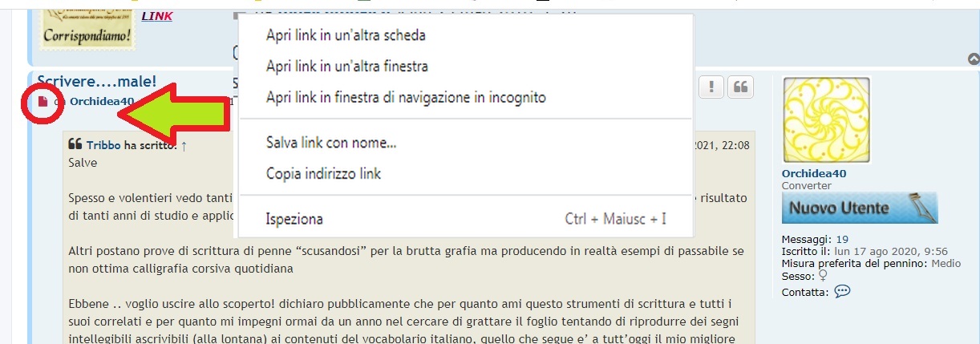Jump to top using the up-arrow icon
This screenshot has height=344, width=980.
[973, 59]
